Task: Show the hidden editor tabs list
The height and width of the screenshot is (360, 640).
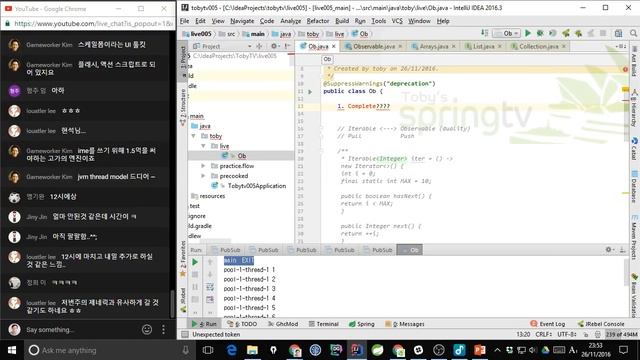Action: click(620, 46)
